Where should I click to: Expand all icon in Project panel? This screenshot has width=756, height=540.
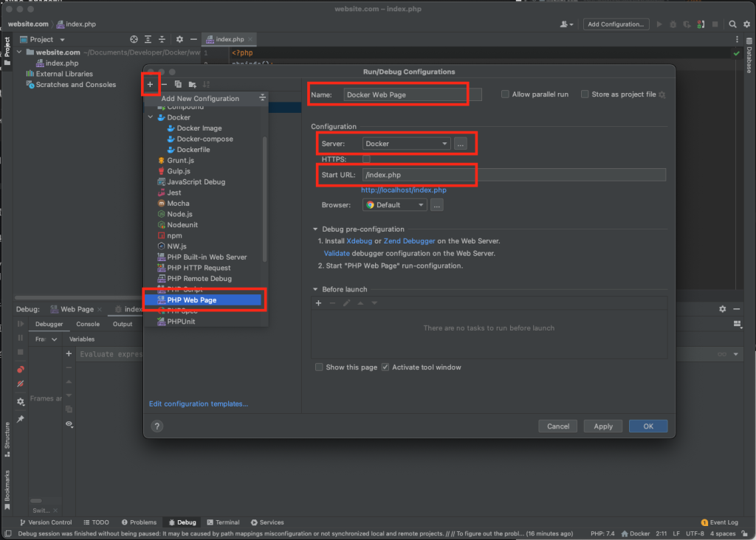pyautogui.click(x=148, y=40)
